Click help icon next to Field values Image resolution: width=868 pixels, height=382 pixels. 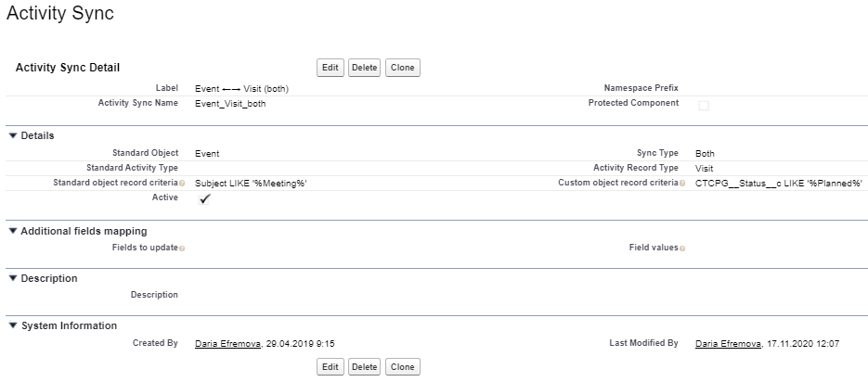[x=682, y=248]
